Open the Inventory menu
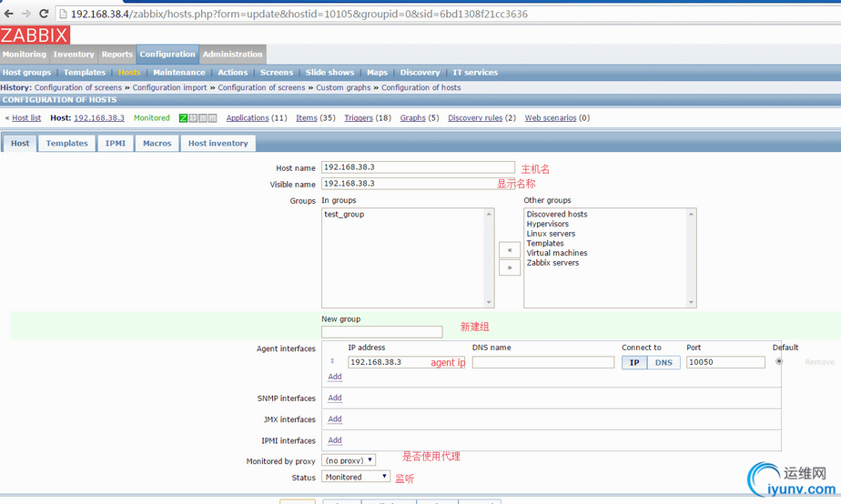Image resolution: width=841 pixels, height=504 pixels. click(x=74, y=55)
